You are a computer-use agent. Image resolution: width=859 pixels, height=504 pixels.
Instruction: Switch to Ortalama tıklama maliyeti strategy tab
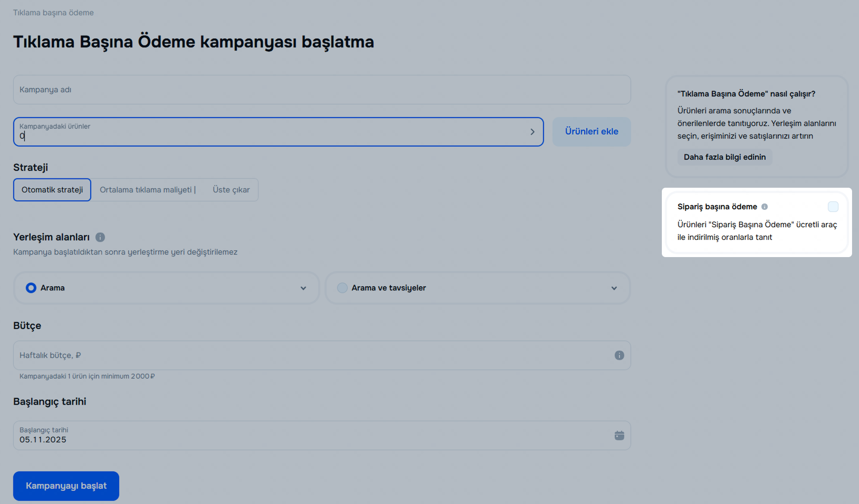pyautogui.click(x=147, y=190)
